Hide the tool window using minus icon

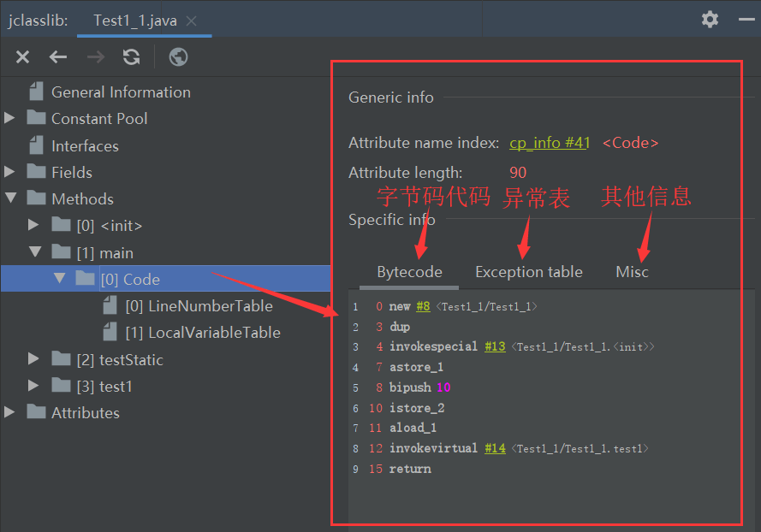[744, 19]
